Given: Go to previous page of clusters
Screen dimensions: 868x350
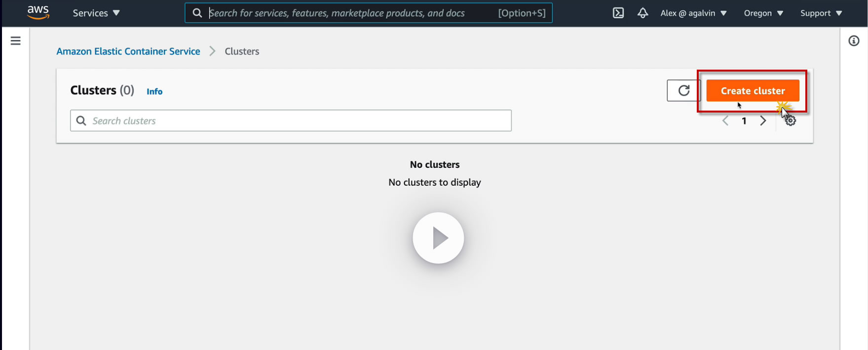Looking at the screenshot, I should click(x=725, y=121).
